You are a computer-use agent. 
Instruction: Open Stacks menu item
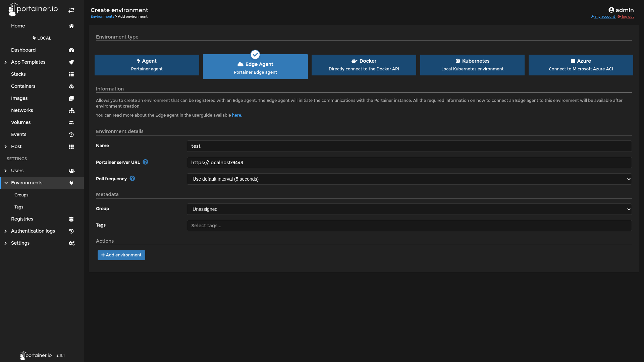[x=42, y=74]
